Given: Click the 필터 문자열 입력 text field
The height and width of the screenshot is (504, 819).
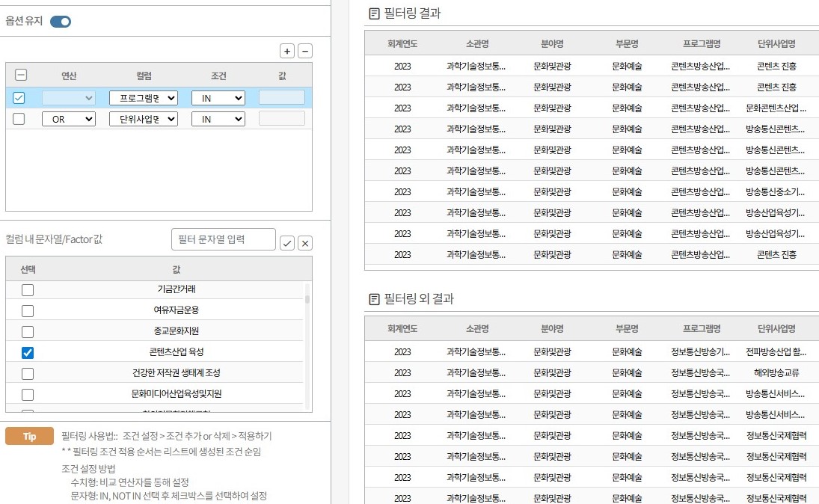Looking at the screenshot, I should pyautogui.click(x=224, y=240).
